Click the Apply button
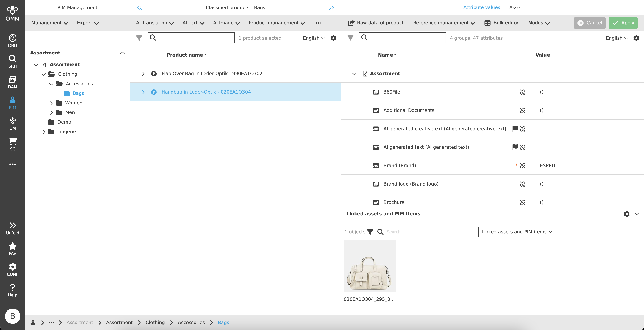The width and height of the screenshot is (644, 330). tap(623, 23)
